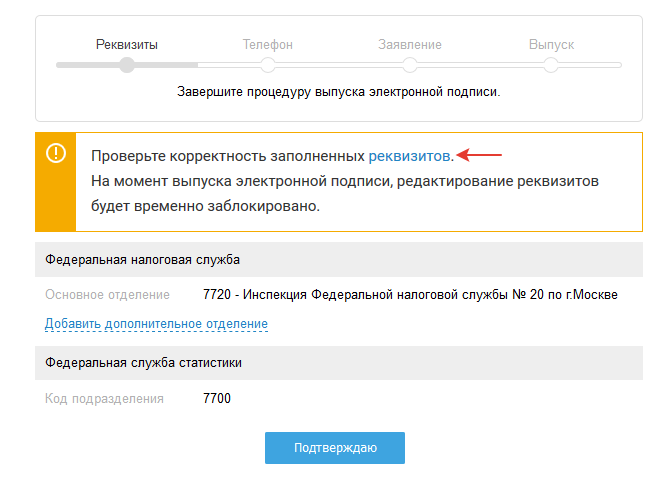663x481 pixels.
Task: Select the Заявление step circle marker
Action: [x=410, y=65]
